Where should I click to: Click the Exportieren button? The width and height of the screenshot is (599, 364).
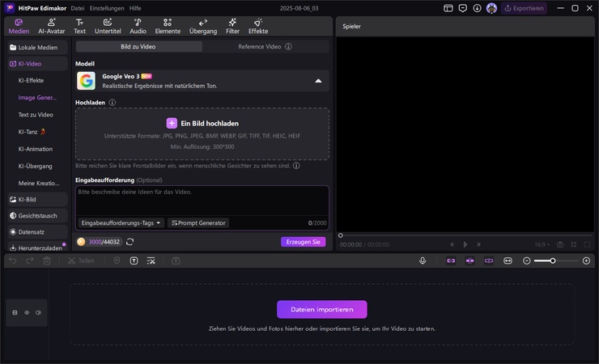(x=525, y=8)
